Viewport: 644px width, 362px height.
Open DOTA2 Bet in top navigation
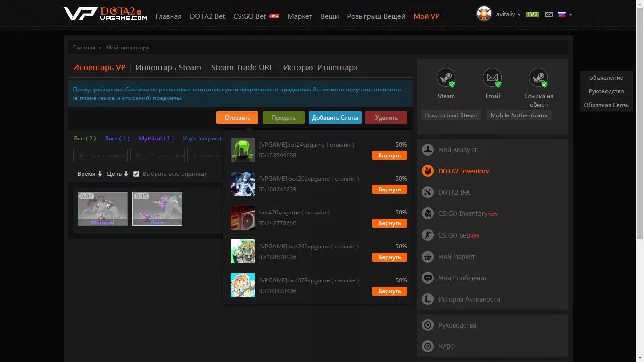[x=207, y=16]
